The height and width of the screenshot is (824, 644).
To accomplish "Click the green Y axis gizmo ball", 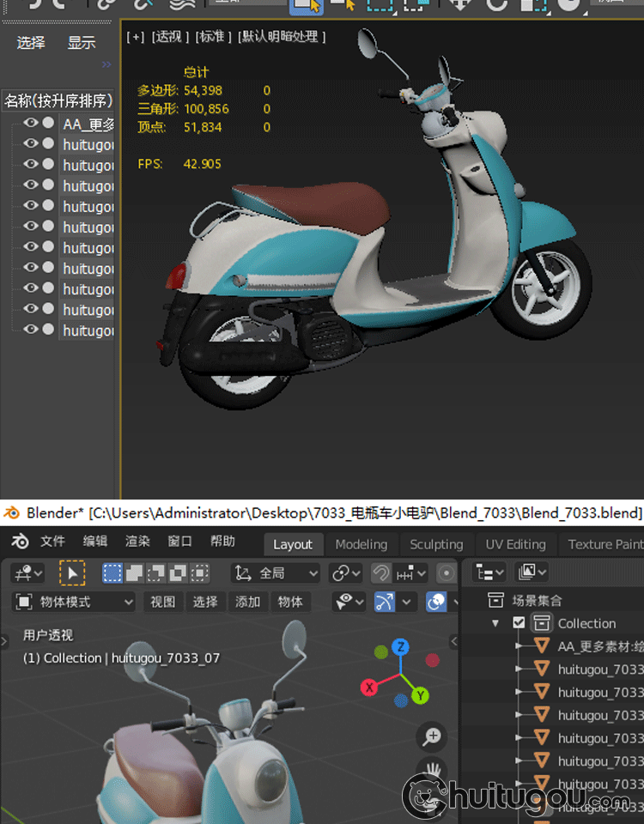I will (420, 695).
